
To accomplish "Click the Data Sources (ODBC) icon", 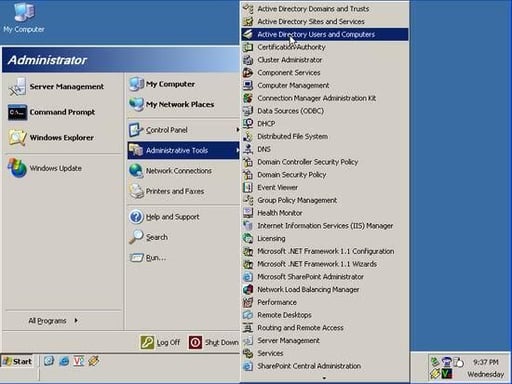I will [248, 111].
